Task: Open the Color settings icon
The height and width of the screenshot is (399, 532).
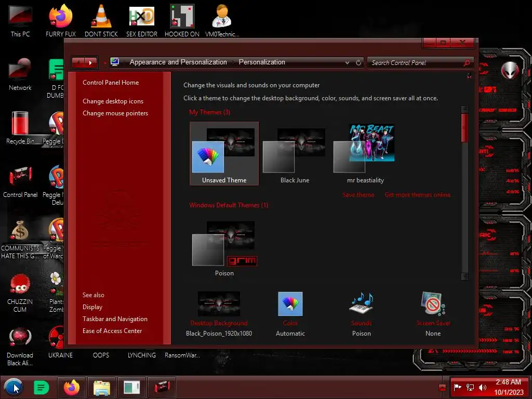Action: click(290, 304)
